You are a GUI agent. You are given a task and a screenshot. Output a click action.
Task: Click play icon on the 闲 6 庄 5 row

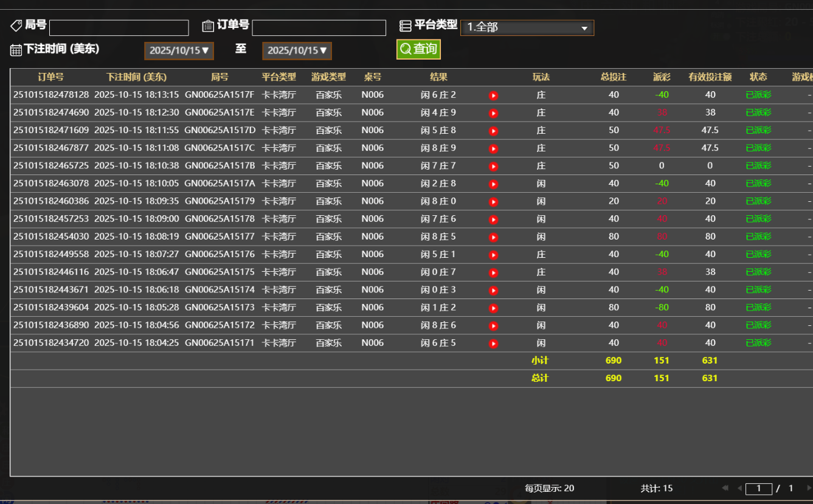(493, 342)
